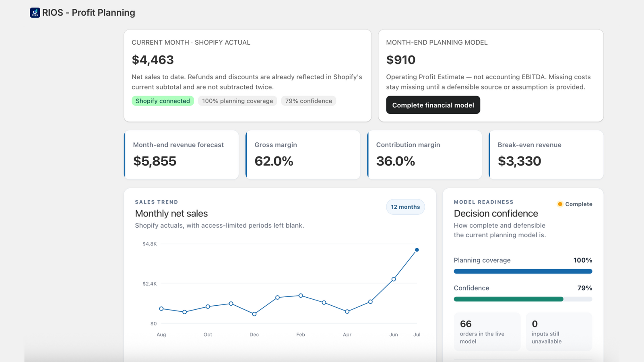Screen dimensions: 644x362
Task: Click the 0 inputs still unavailable tile
Action: click(x=559, y=332)
